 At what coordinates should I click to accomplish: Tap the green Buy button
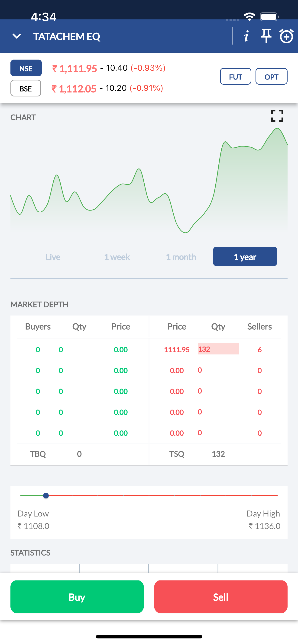[x=77, y=597]
